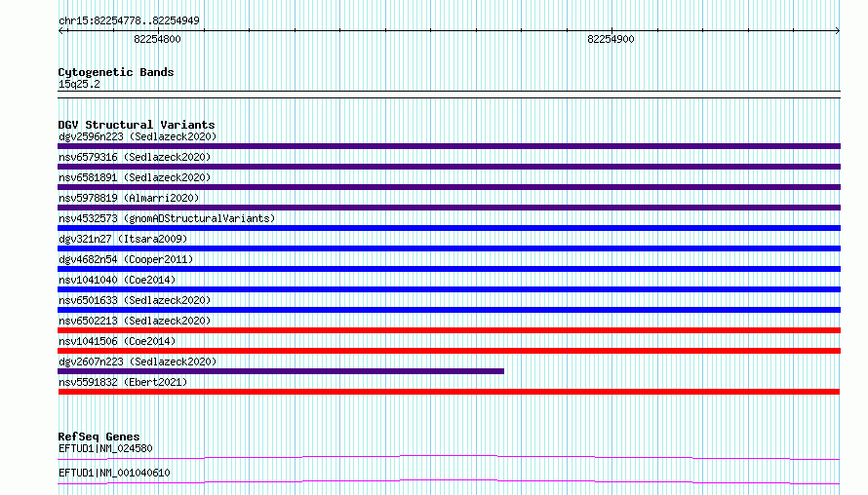The width and height of the screenshot is (868, 495).
Task: Click the right arrow of the ruler
Action: coord(837,30)
